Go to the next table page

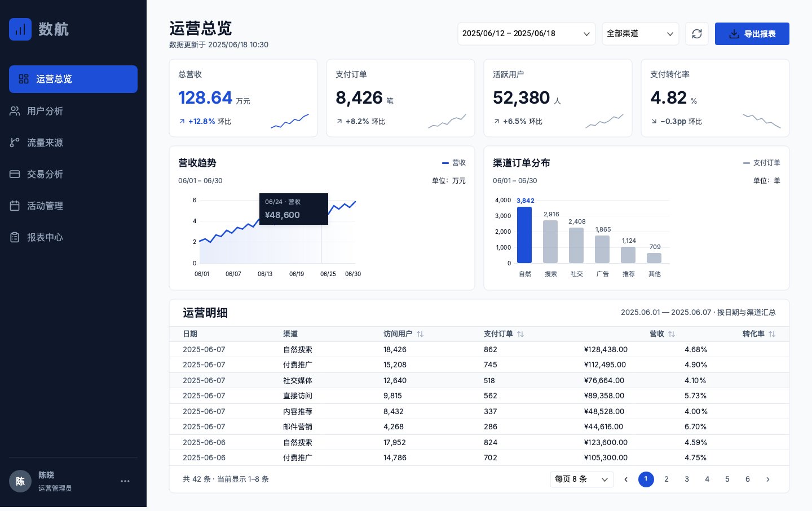point(768,479)
